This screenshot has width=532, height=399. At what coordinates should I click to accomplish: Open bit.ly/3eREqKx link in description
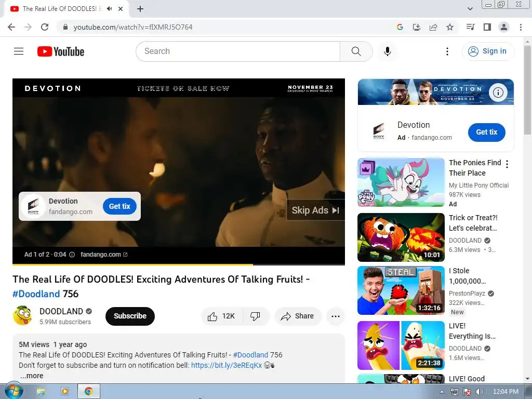click(x=227, y=365)
